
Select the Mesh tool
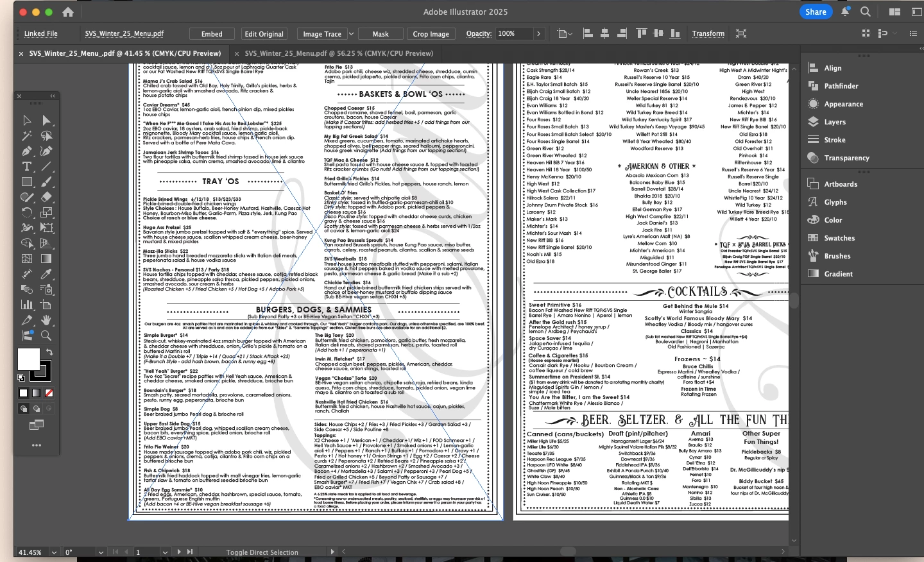click(27, 259)
